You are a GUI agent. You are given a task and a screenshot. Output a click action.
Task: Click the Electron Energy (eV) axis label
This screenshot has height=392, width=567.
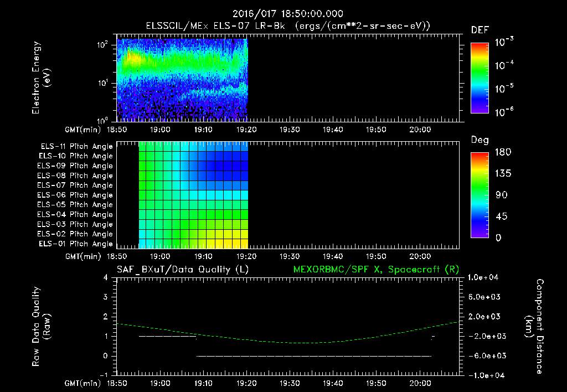tap(41, 78)
